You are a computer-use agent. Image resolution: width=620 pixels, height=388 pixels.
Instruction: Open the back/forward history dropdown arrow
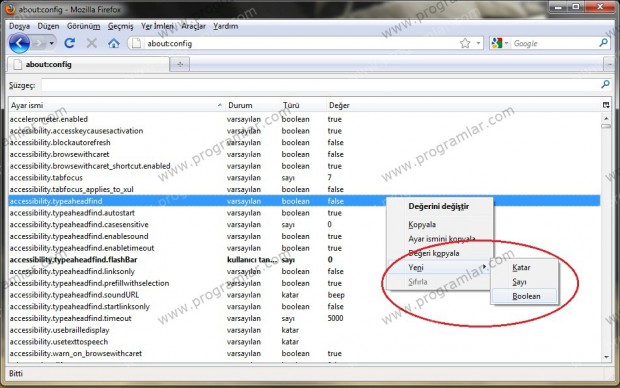point(52,44)
